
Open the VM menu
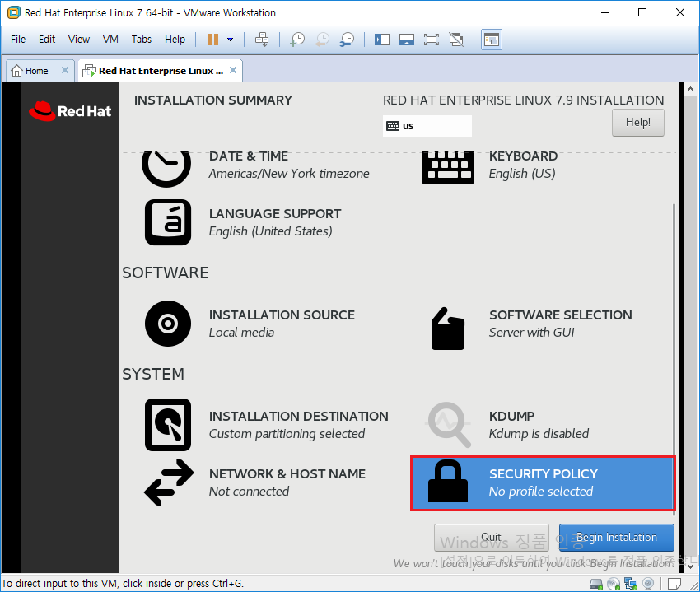(x=110, y=40)
